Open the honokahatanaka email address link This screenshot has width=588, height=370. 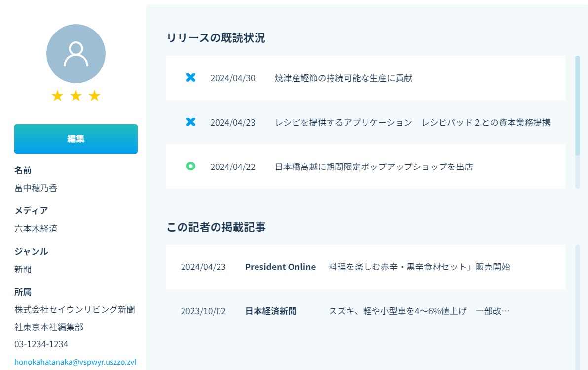pos(75,362)
